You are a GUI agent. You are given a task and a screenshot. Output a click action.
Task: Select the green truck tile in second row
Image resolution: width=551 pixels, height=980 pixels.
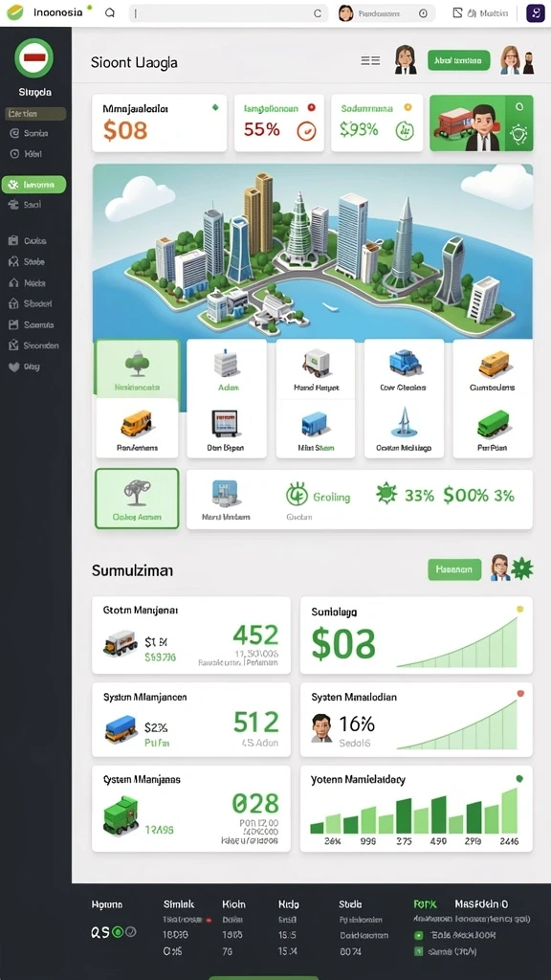pos(493,428)
